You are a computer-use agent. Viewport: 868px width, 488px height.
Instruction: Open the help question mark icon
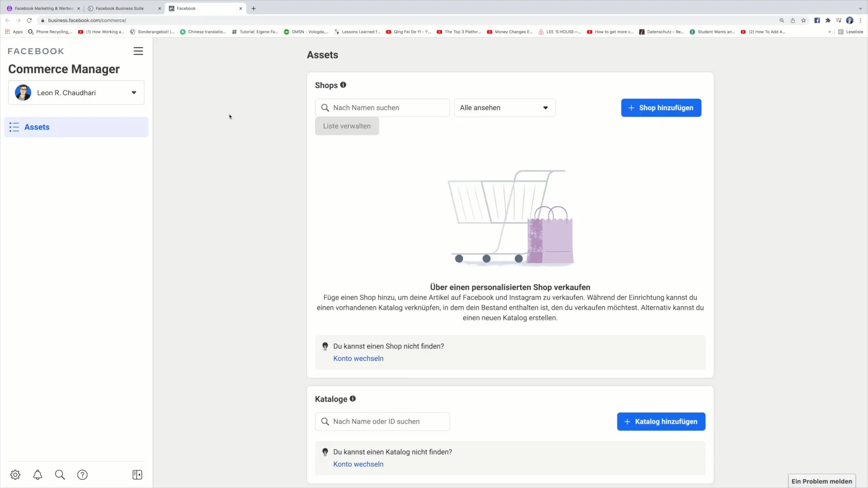[x=82, y=474]
